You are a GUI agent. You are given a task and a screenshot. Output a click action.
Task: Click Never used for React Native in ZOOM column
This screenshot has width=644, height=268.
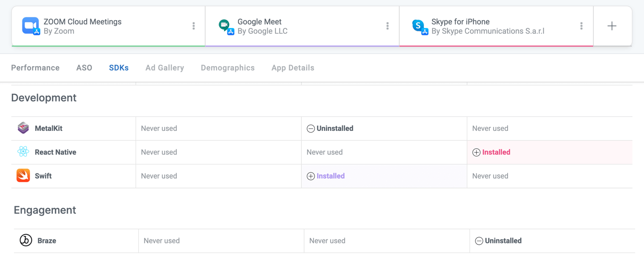159,152
